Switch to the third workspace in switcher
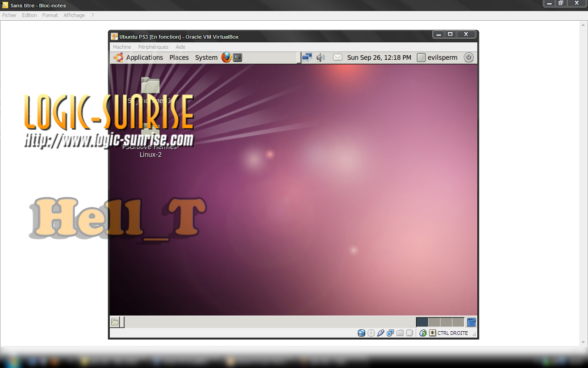The width and height of the screenshot is (588, 368). coord(446,322)
